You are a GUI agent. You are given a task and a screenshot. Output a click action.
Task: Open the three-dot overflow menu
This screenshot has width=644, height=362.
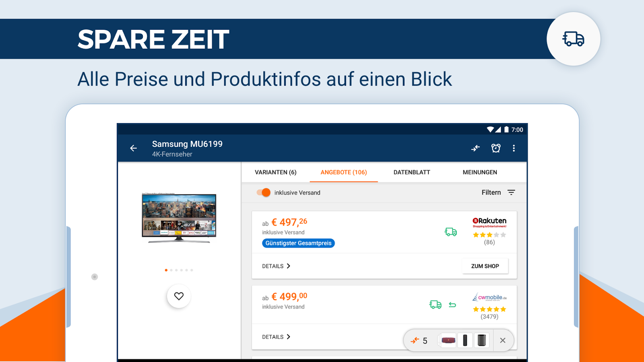click(x=514, y=148)
